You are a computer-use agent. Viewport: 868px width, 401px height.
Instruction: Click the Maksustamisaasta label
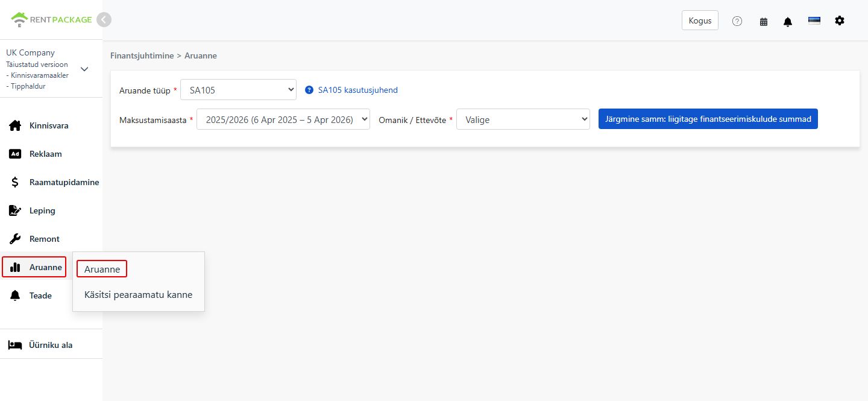[153, 120]
